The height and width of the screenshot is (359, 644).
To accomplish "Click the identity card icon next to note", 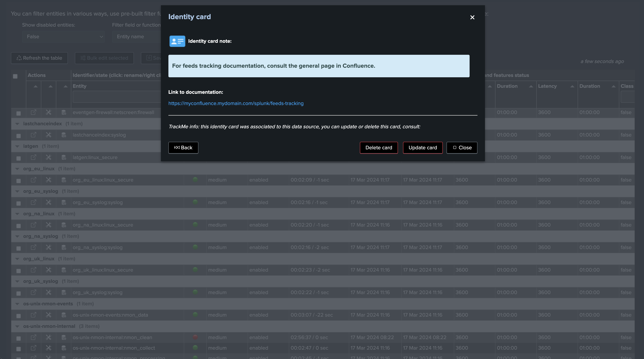I will point(177,41).
